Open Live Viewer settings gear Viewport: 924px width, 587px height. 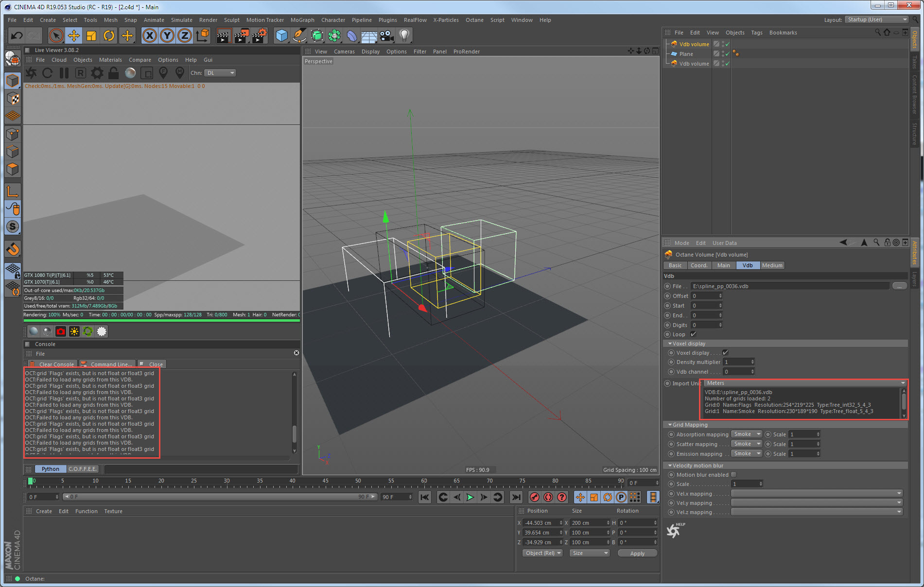[x=97, y=73]
